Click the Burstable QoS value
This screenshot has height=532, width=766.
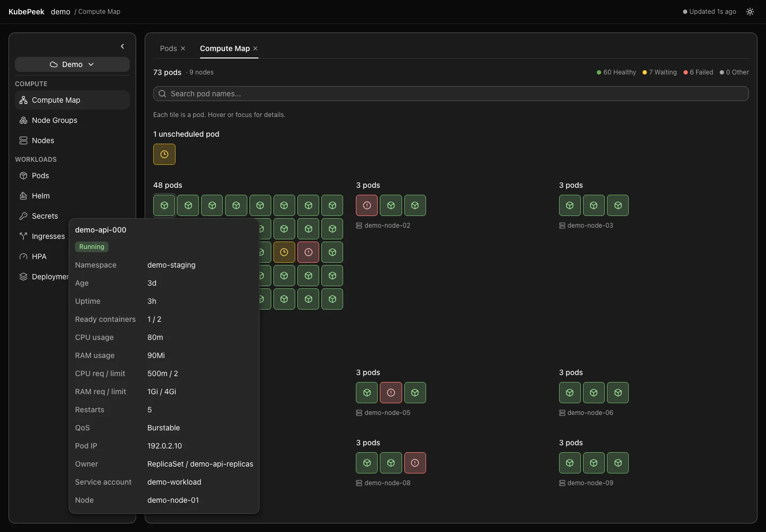(163, 428)
